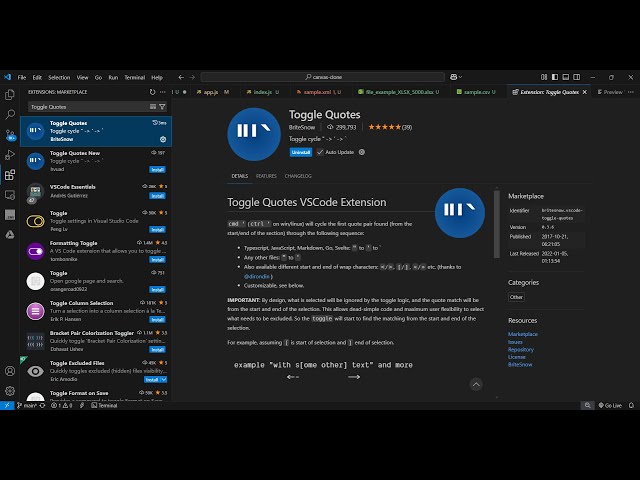The height and width of the screenshot is (480, 640).
Task: Toggle panel layout button in title bar
Action: (566, 77)
